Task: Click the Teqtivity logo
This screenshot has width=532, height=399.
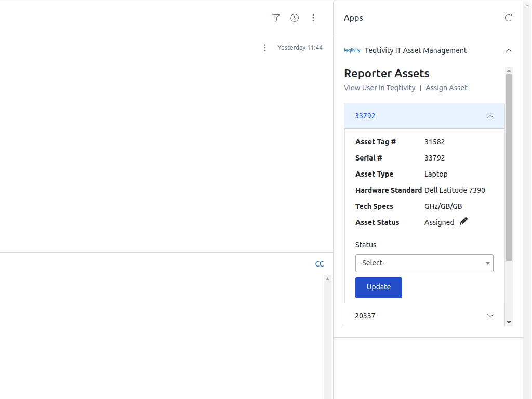Action: pos(352,50)
